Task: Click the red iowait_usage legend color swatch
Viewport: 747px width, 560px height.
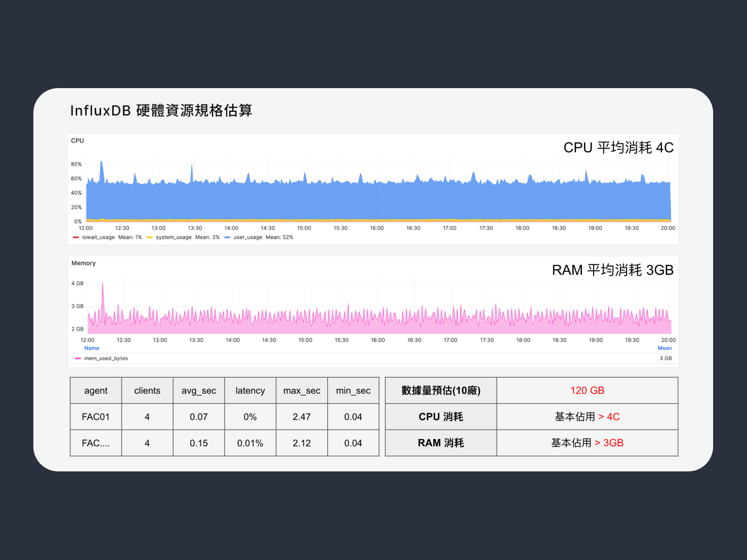Action: pos(76,237)
